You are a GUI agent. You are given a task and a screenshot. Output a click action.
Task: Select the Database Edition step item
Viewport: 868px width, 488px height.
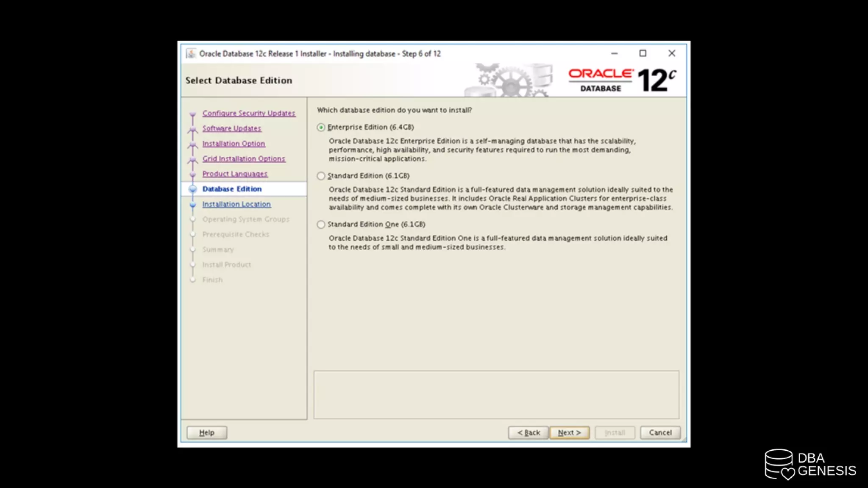[232, 189]
